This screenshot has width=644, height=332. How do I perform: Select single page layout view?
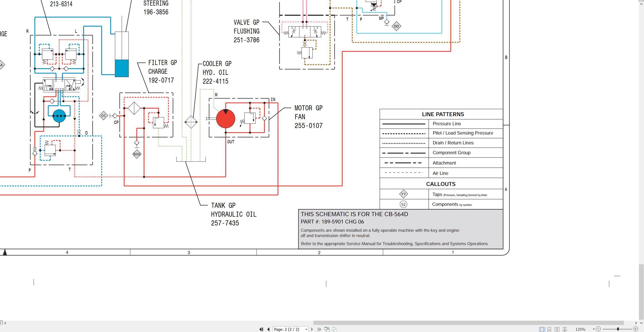coord(542,329)
